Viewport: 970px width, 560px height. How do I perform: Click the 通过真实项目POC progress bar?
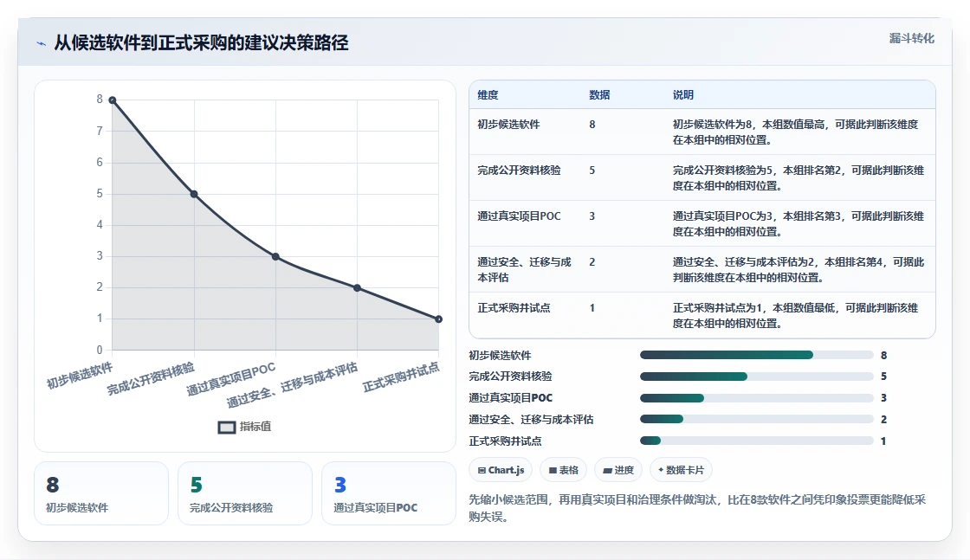(x=757, y=398)
